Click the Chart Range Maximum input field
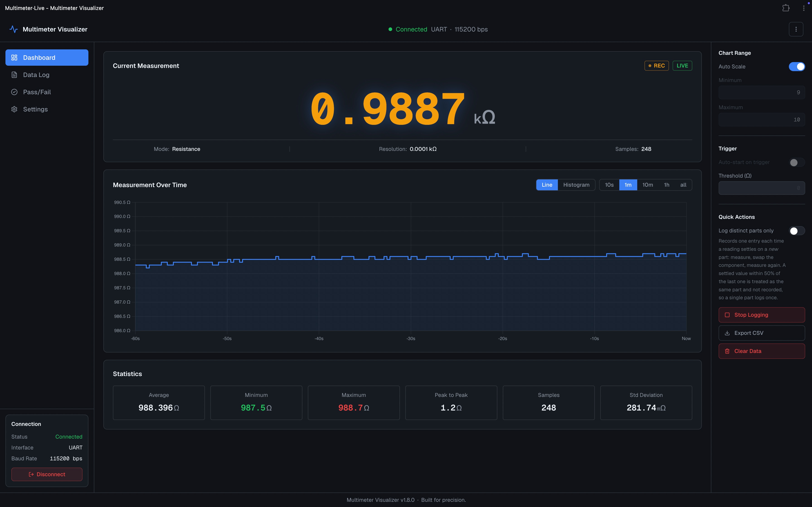The height and width of the screenshot is (507, 812). pyautogui.click(x=762, y=119)
